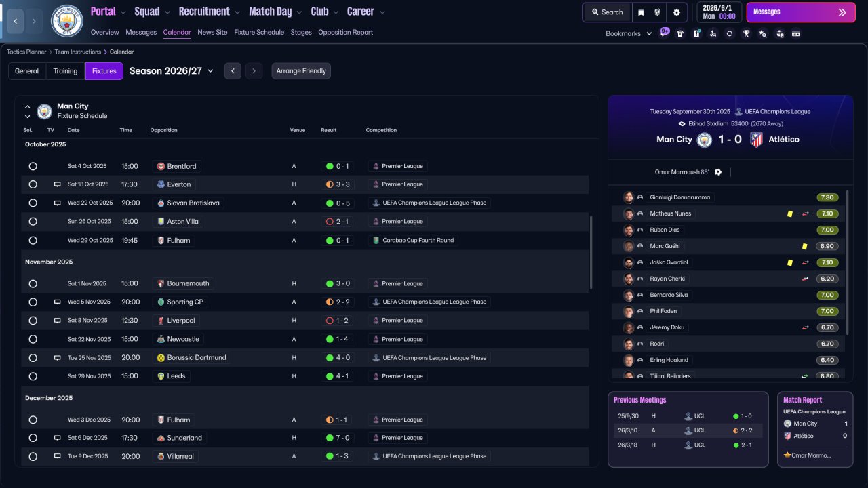This screenshot has width=868, height=488.
Task: Go back with the left arrow button
Action: (15, 21)
